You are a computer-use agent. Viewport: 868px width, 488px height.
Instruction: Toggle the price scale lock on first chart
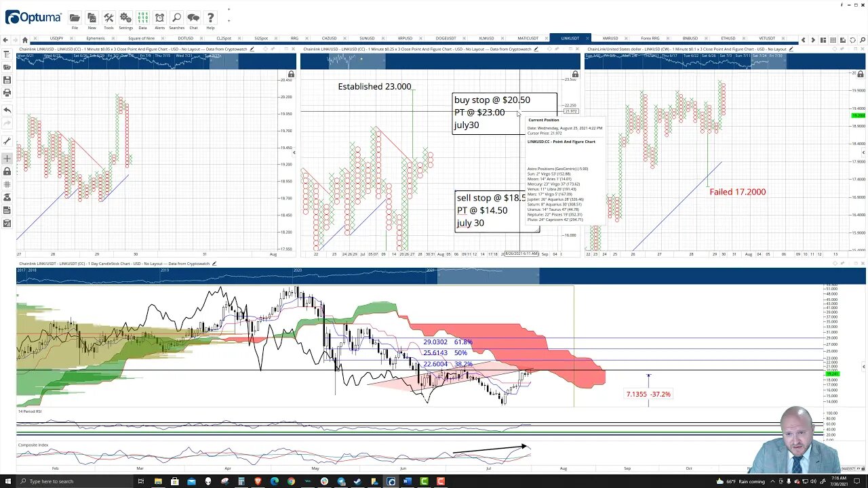(291, 74)
